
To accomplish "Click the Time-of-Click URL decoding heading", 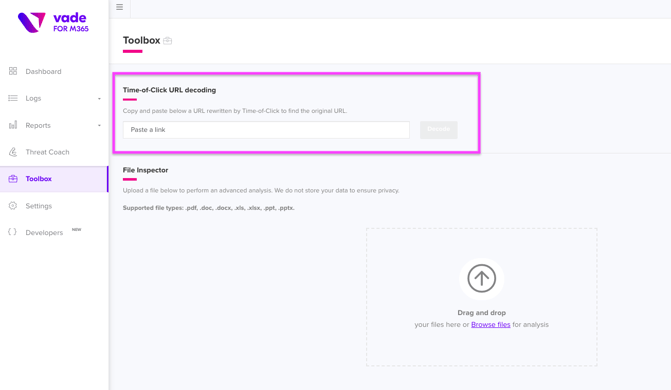I will point(169,90).
